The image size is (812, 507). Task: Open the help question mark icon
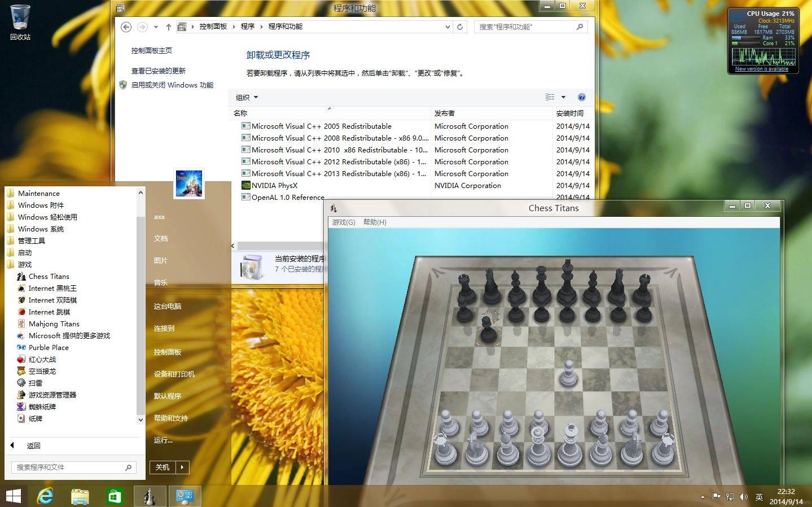click(582, 97)
